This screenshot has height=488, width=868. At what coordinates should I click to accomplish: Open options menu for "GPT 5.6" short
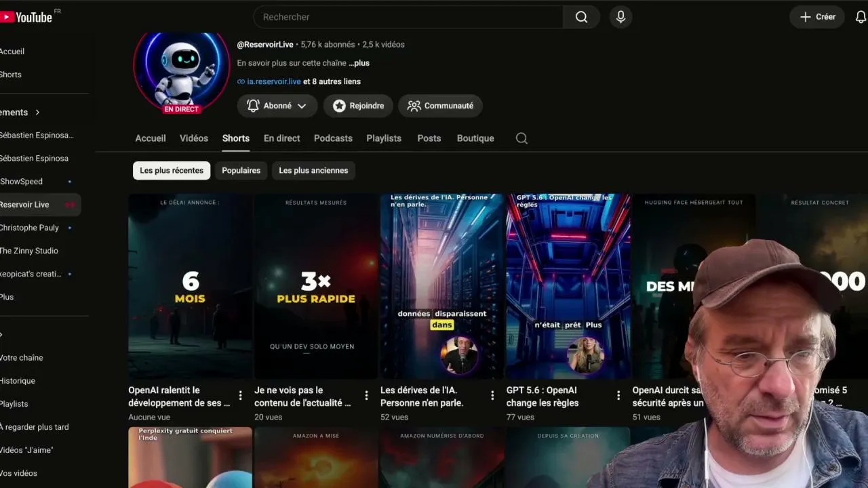pyautogui.click(x=618, y=395)
